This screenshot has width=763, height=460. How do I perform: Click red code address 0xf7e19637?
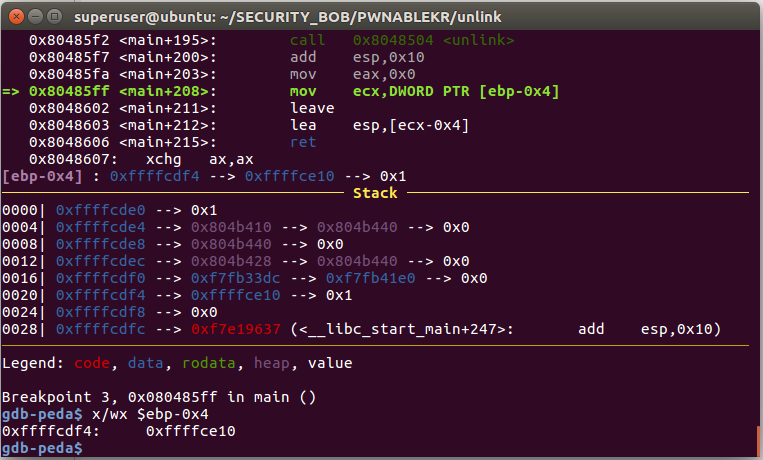(x=236, y=330)
